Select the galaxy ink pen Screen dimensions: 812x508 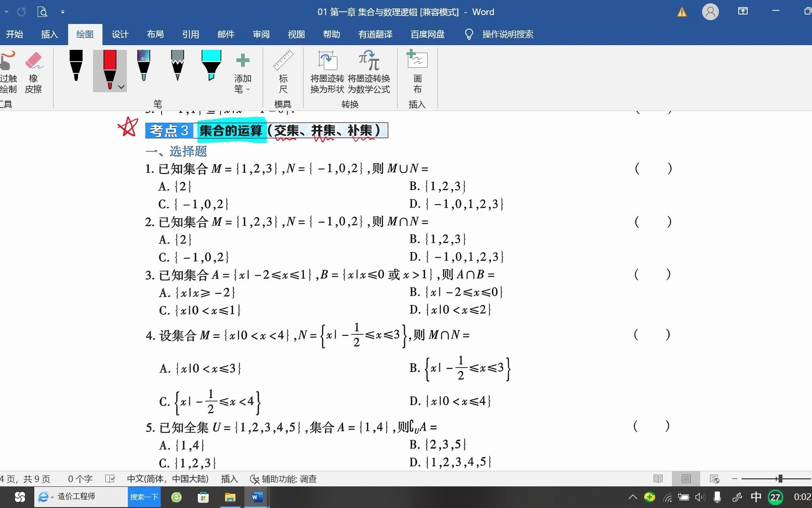pyautogui.click(x=144, y=66)
